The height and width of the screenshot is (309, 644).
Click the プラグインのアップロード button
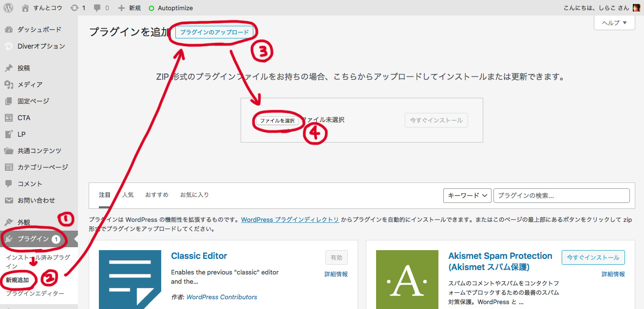click(214, 32)
